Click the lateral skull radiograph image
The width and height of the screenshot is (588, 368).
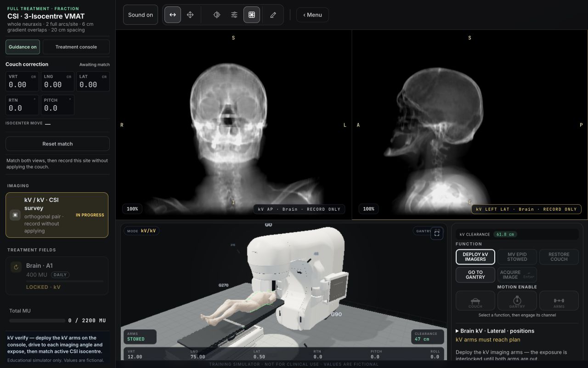[x=470, y=124]
